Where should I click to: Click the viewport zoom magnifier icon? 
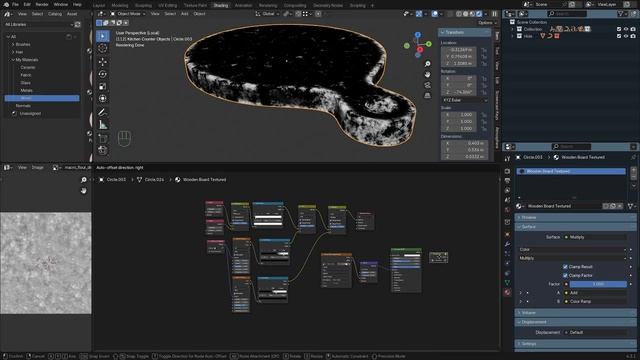427,64
